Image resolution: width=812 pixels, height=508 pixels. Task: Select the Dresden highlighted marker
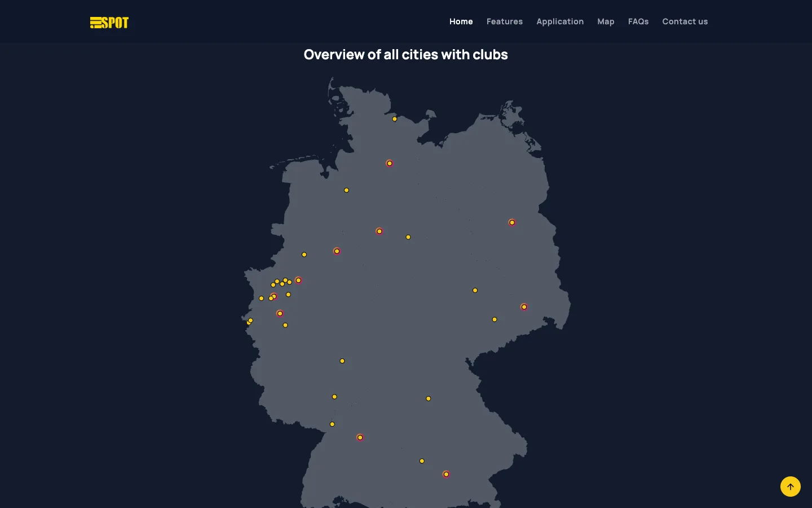pyautogui.click(x=524, y=307)
